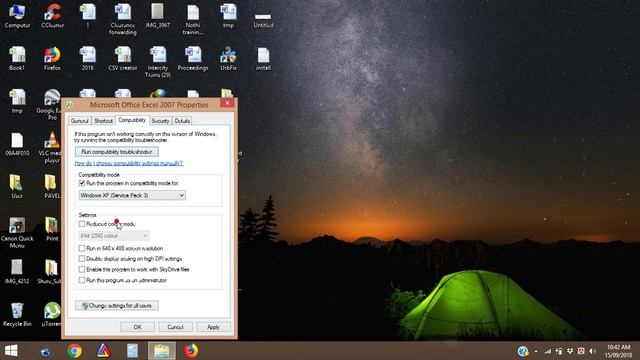The image size is (640, 360).
Task: Close the Excel 2007 Properties dialog
Action: pyautogui.click(x=227, y=103)
